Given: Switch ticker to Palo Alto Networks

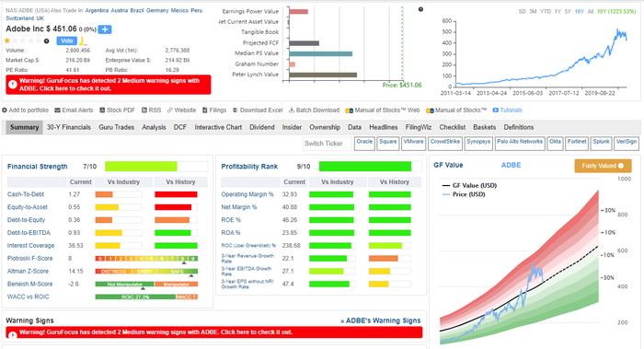Looking at the screenshot, I should (x=520, y=144).
